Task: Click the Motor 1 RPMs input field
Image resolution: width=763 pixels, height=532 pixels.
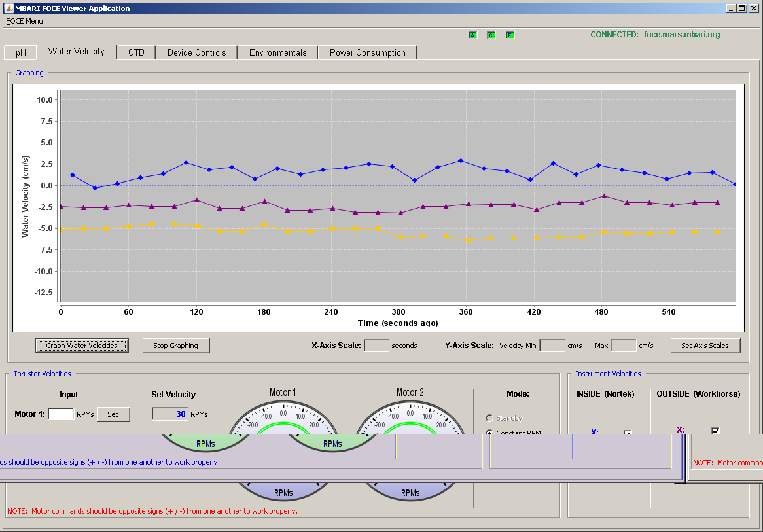Action: (x=62, y=414)
